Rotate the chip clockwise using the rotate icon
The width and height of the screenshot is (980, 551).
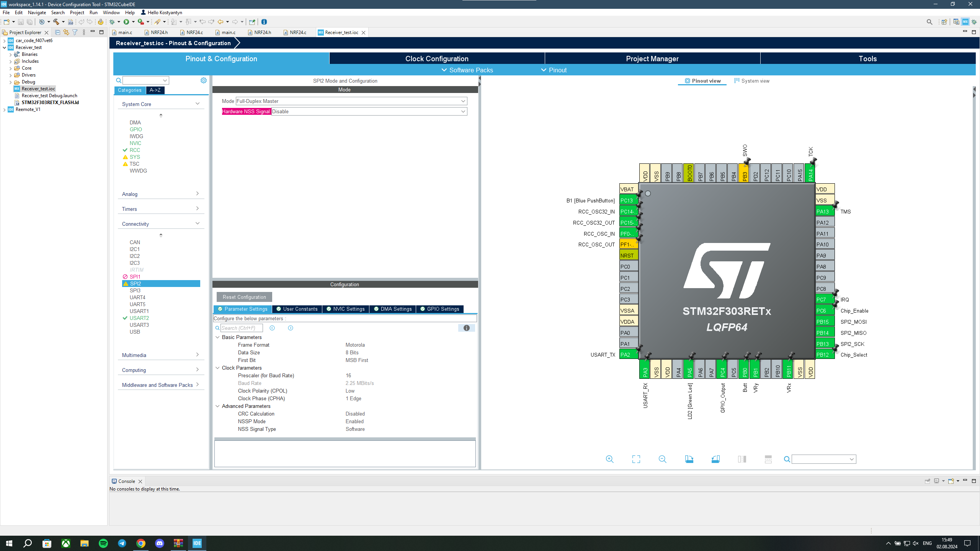click(x=689, y=459)
